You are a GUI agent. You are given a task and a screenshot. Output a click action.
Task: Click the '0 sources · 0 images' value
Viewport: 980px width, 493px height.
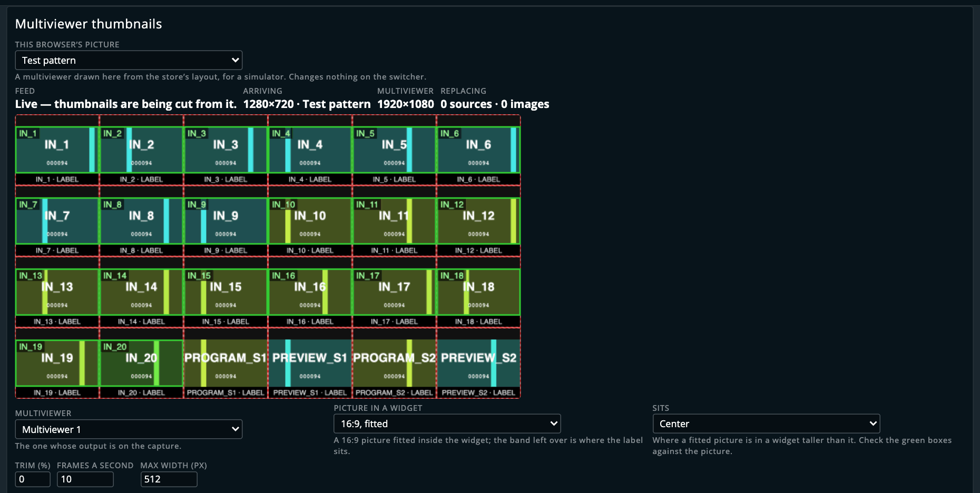click(x=495, y=104)
